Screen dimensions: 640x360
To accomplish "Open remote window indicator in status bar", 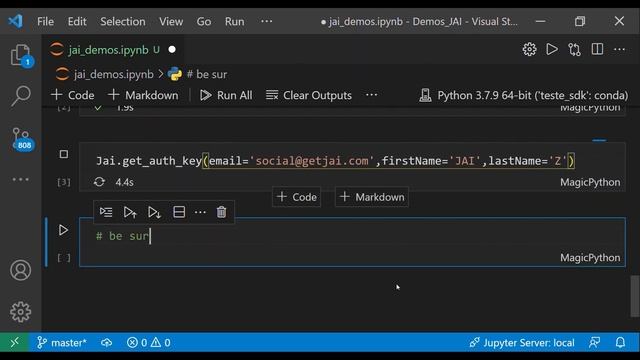I will tap(14, 342).
